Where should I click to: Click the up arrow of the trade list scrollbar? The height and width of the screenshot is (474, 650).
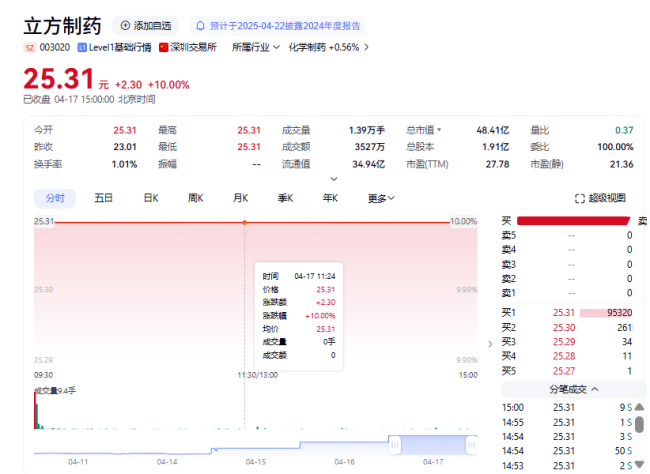click(640, 407)
